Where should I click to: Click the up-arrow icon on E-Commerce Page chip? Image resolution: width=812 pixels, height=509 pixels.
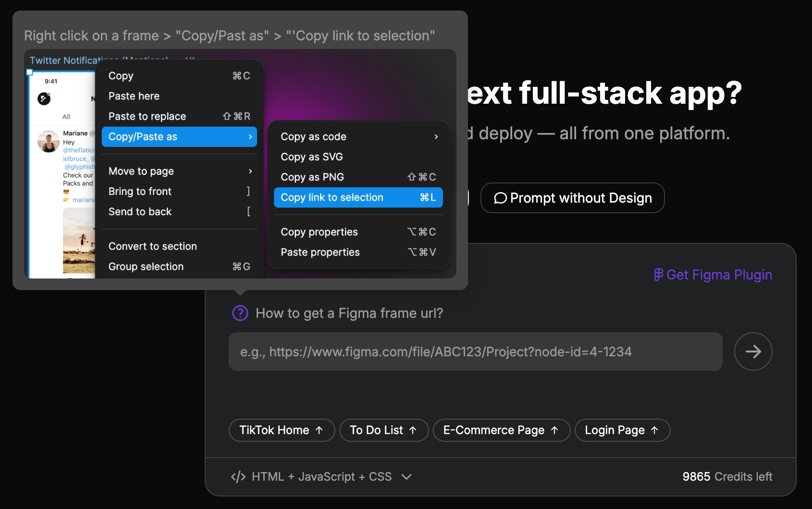point(555,430)
